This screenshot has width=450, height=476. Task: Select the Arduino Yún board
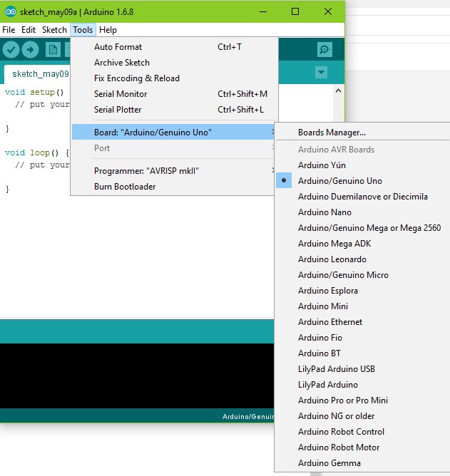coord(362,165)
